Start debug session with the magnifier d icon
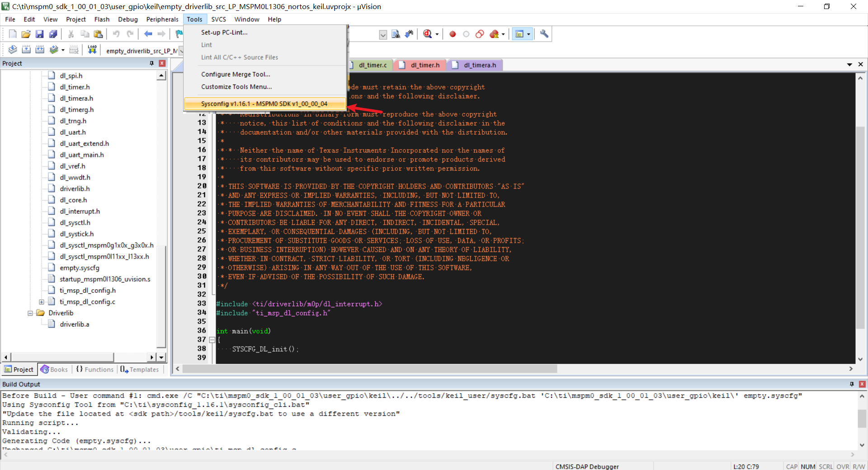 [427, 34]
